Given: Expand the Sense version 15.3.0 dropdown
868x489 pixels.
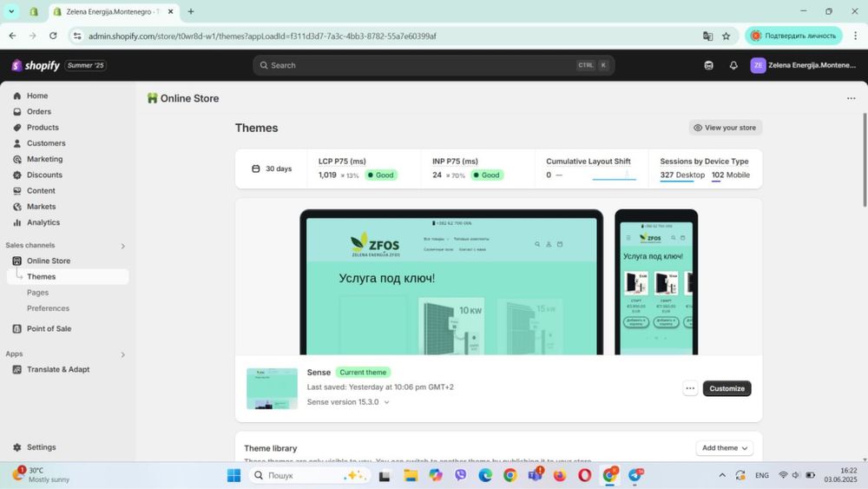Looking at the screenshot, I should point(348,402).
